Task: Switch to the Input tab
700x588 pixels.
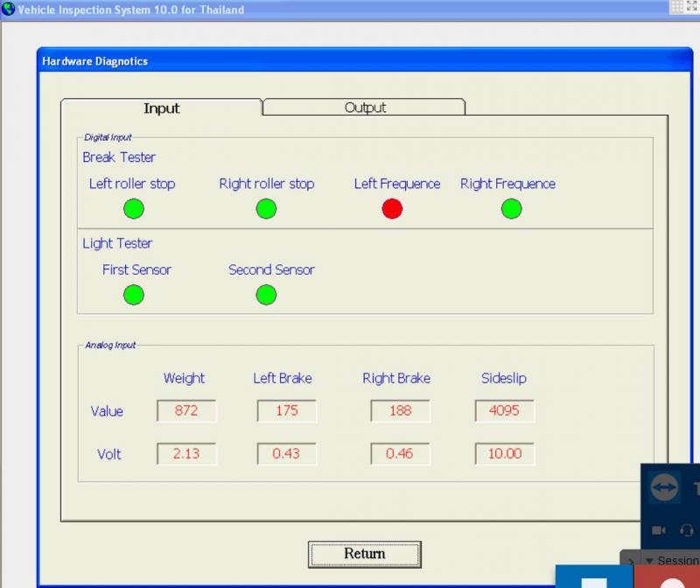Action: click(161, 108)
